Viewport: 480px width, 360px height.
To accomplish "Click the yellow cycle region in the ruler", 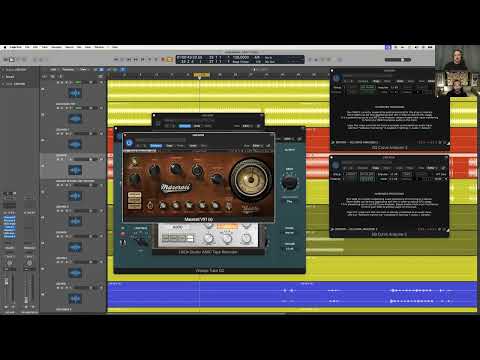I will tap(202, 75).
